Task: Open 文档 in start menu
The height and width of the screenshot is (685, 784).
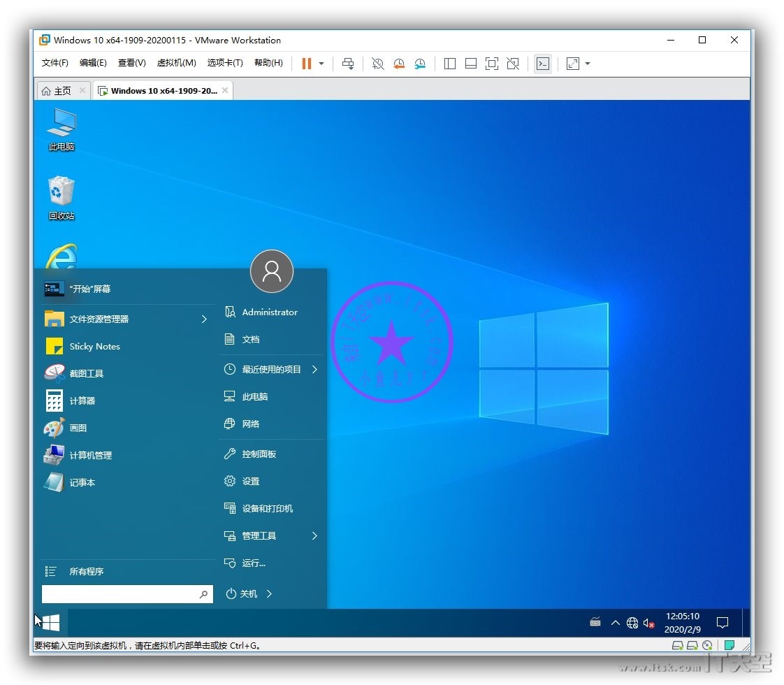Action: tap(272, 340)
